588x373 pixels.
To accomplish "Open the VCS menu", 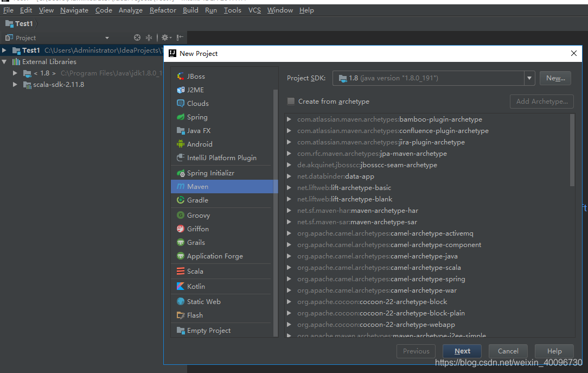I will [x=254, y=10].
